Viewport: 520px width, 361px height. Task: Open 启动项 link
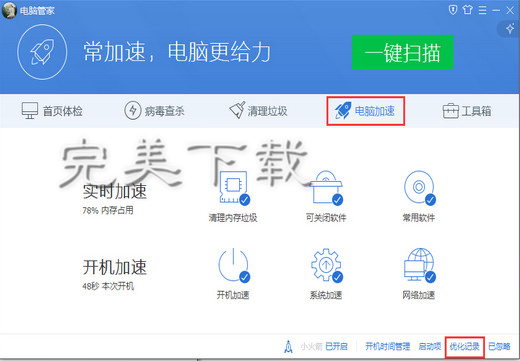tap(430, 347)
